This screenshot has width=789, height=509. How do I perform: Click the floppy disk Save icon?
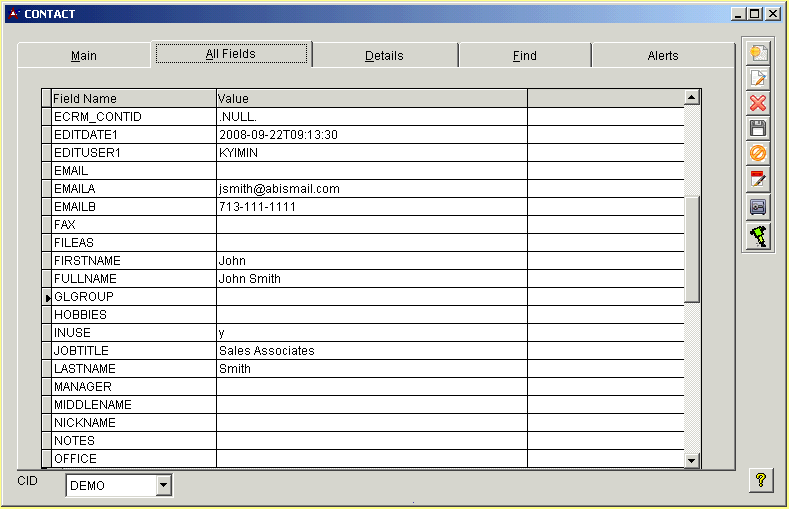pyautogui.click(x=758, y=128)
